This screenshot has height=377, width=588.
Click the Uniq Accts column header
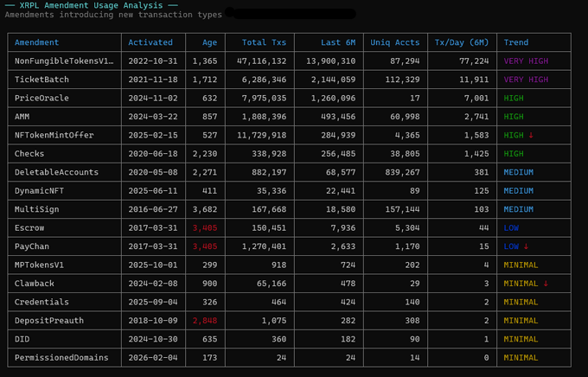395,42
